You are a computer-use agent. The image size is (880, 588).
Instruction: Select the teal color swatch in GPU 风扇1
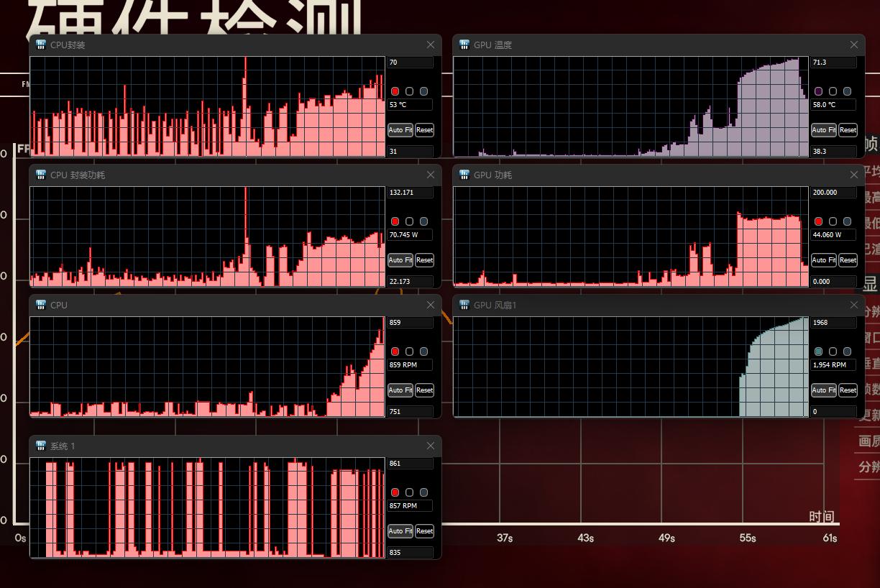818,352
